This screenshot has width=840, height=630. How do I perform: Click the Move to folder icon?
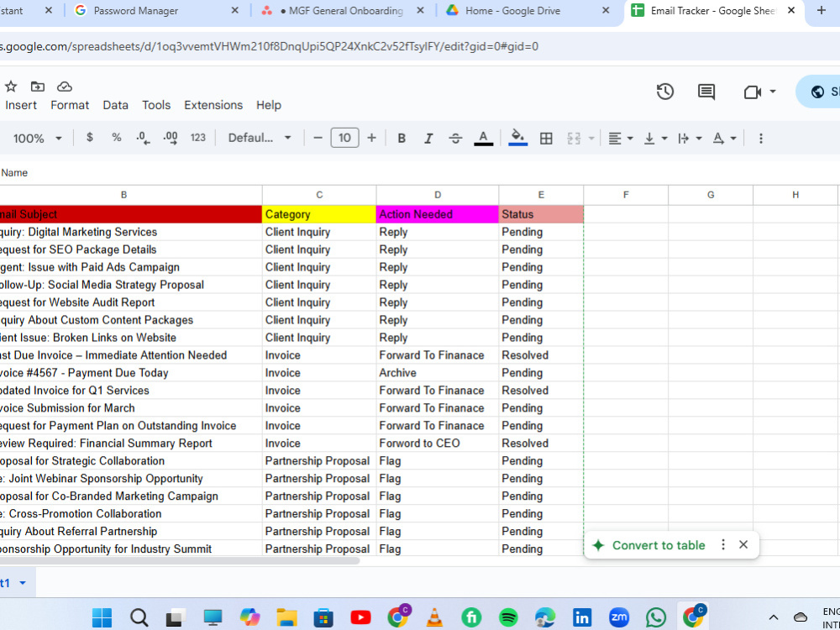pyautogui.click(x=38, y=87)
